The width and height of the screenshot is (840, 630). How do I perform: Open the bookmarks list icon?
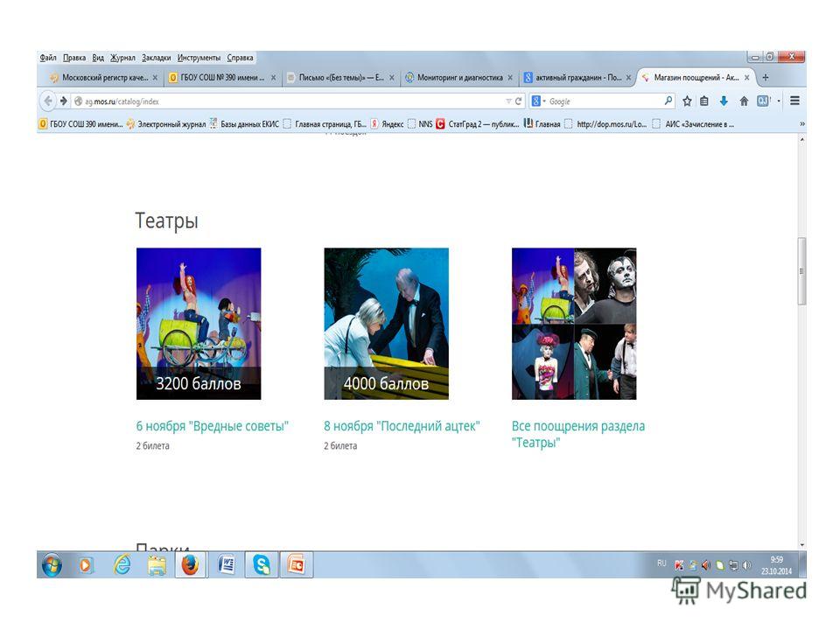[x=704, y=101]
